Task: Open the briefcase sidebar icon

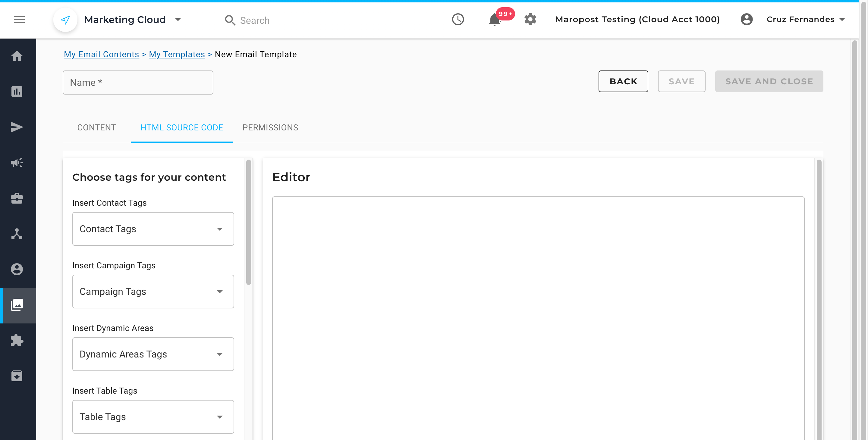Action: [17, 199]
